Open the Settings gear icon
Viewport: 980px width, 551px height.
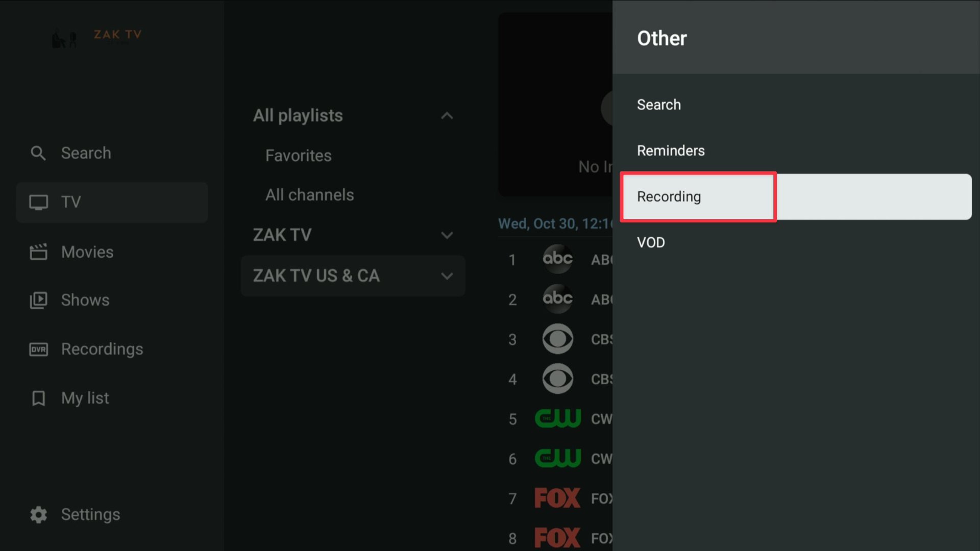(x=38, y=515)
